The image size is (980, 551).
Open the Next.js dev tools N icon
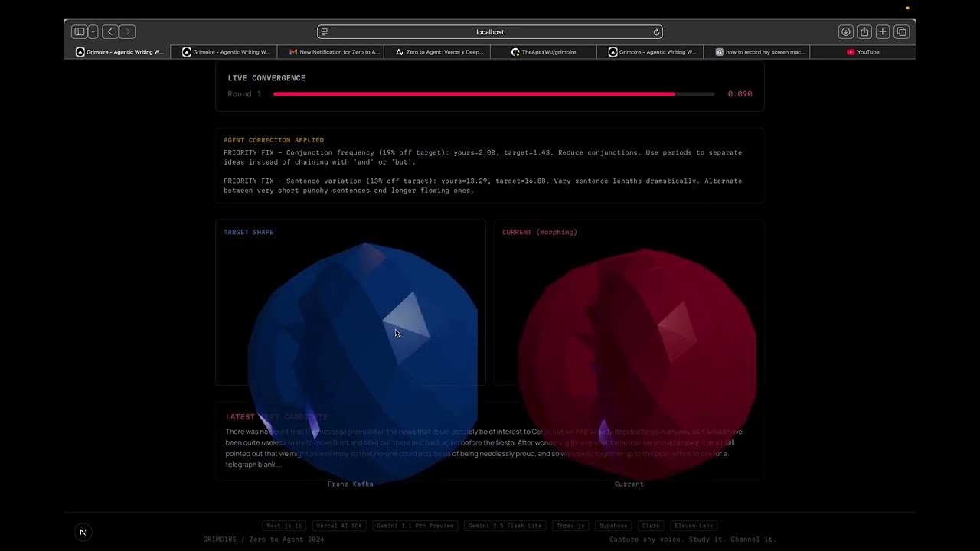click(83, 532)
